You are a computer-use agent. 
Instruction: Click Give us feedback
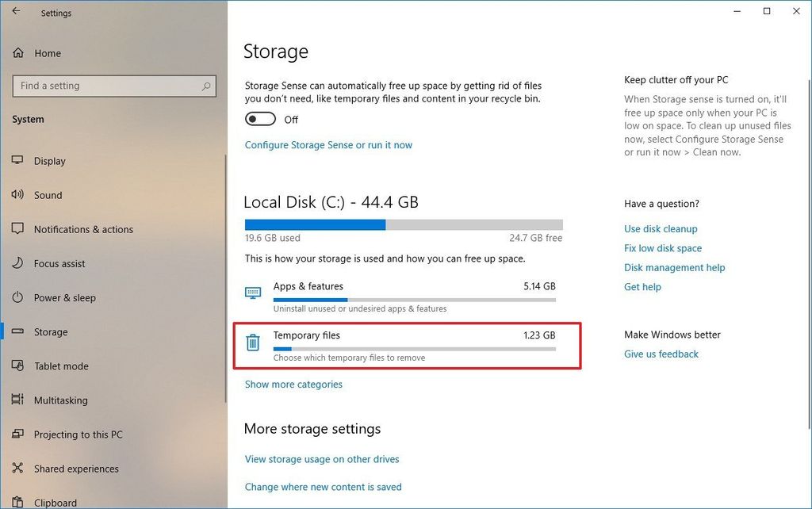coord(661,354)
